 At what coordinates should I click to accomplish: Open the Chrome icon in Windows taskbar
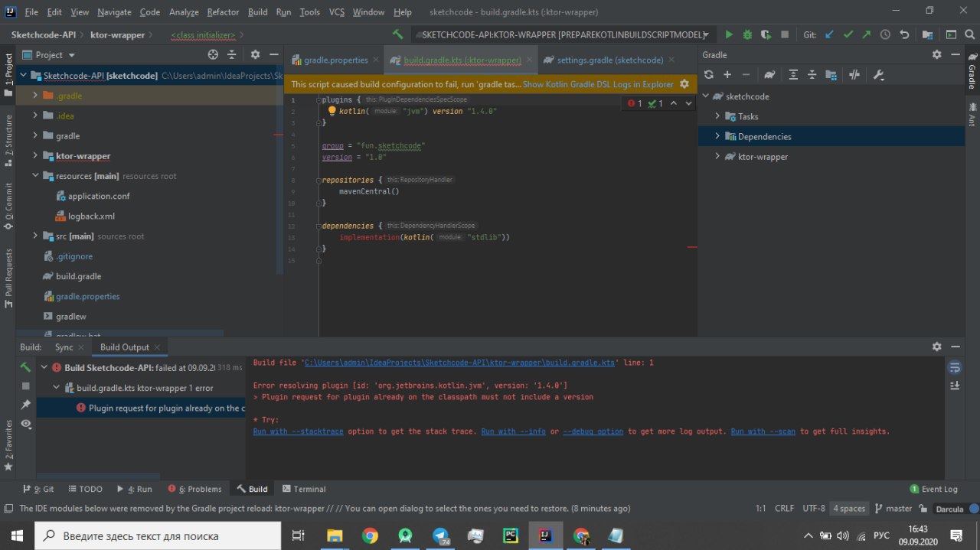[370, 535]
